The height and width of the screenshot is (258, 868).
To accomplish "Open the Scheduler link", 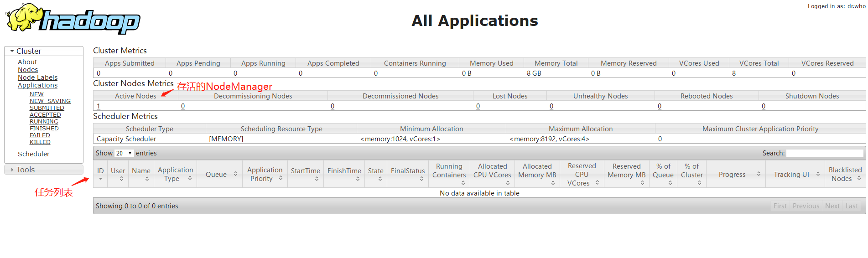I will 34,154.
